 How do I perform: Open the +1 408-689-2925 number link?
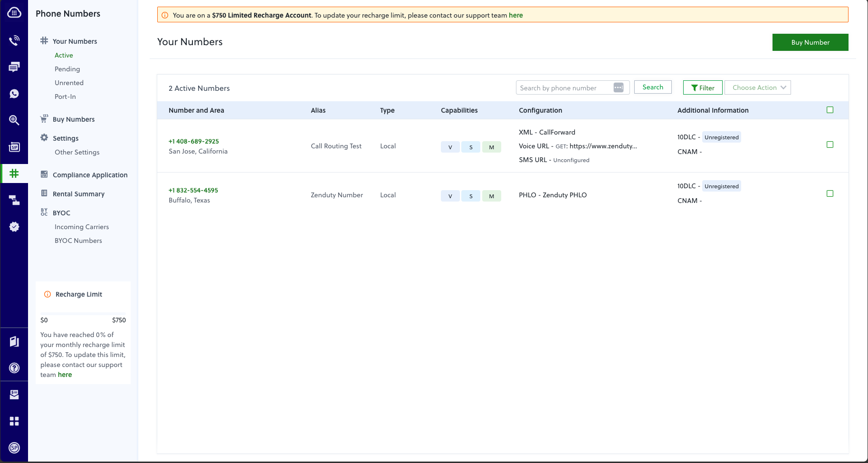point(194,141)
